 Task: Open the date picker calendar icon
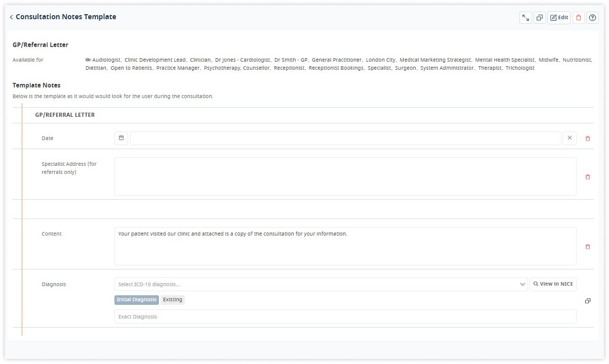point(121,138)
